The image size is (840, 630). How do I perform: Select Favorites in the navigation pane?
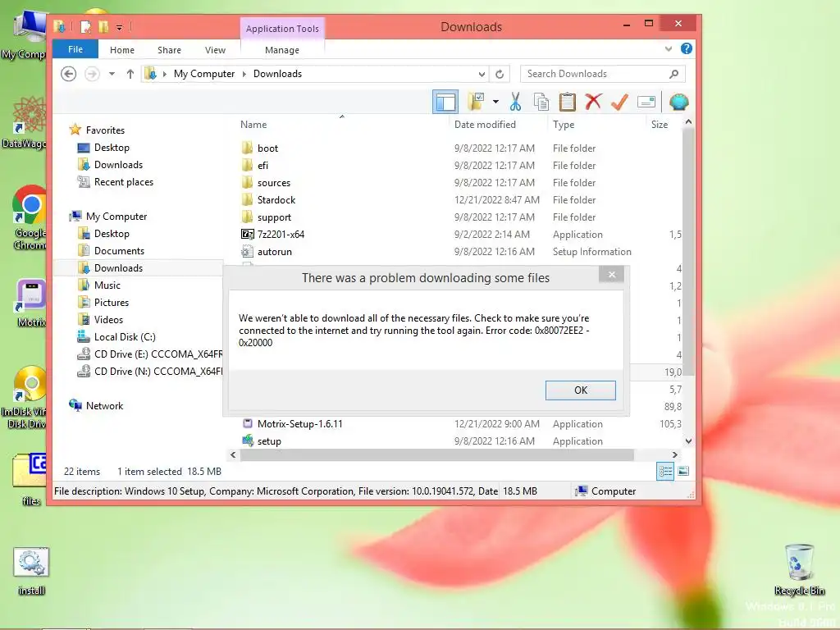tap(105, 130)
